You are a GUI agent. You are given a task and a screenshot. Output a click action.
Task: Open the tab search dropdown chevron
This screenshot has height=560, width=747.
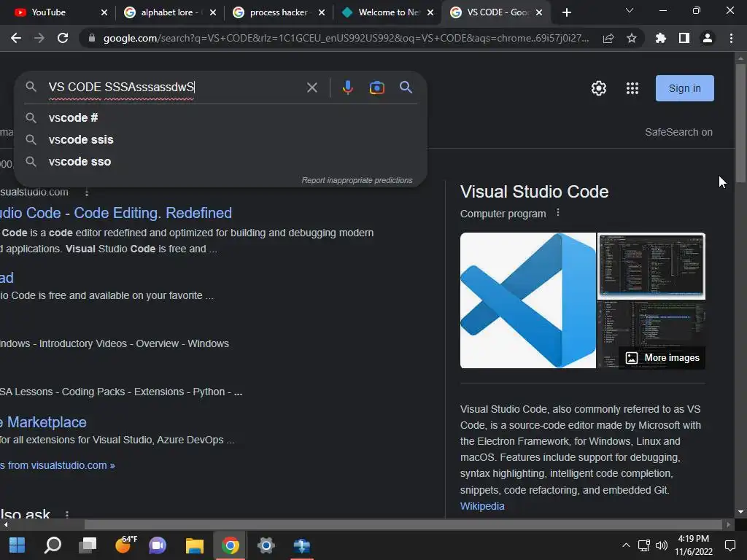coord(630,10)
